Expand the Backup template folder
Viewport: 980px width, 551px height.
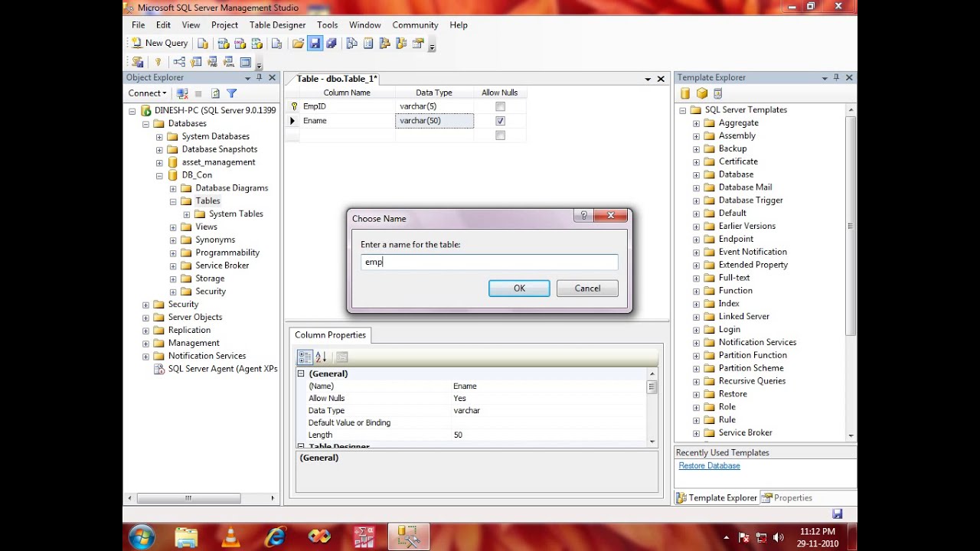tap(696, 149)
